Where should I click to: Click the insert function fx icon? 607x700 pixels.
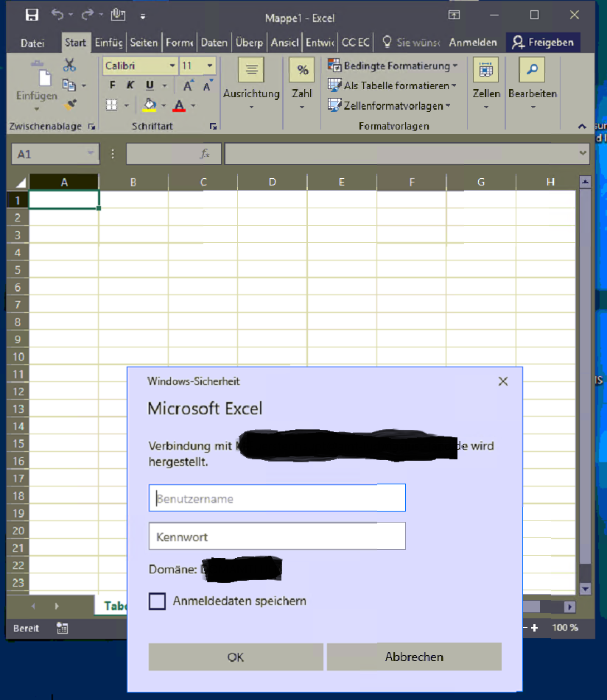click(205, 154)
